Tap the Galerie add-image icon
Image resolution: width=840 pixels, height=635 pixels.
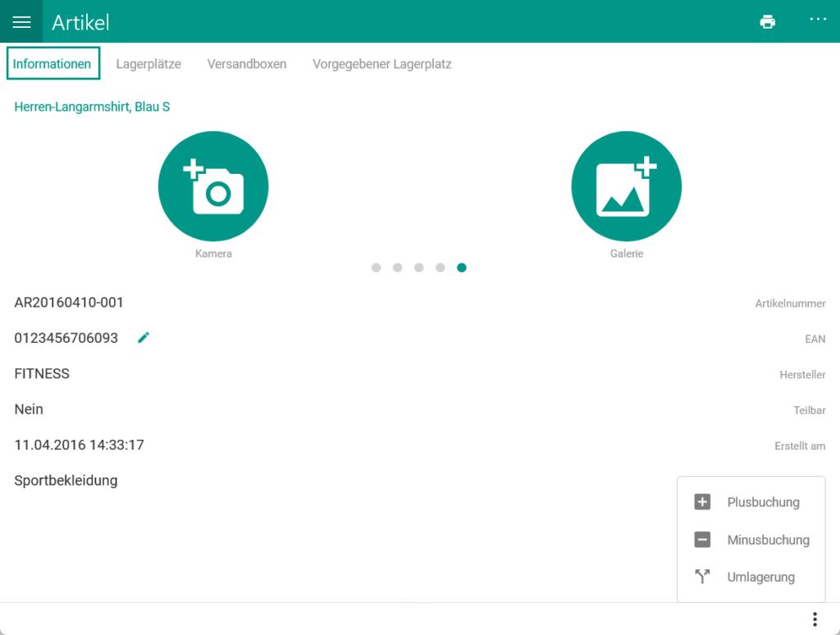point(626,186)
